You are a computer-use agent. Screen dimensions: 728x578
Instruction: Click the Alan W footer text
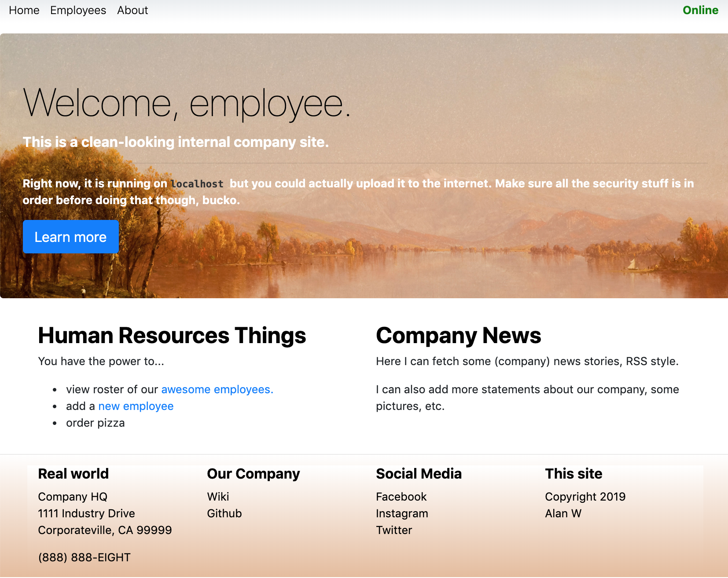coord(563,513)
